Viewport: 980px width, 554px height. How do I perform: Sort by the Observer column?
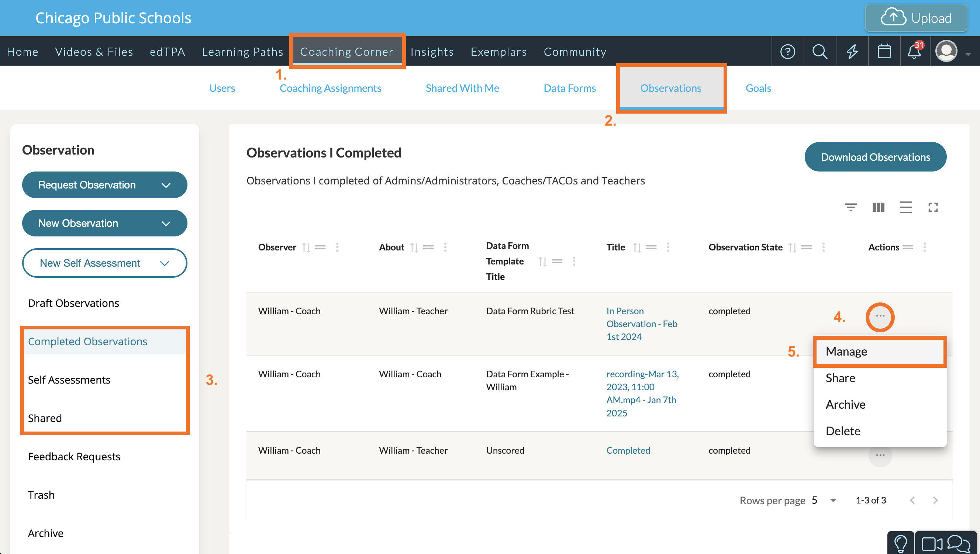[x=306, y=248]
